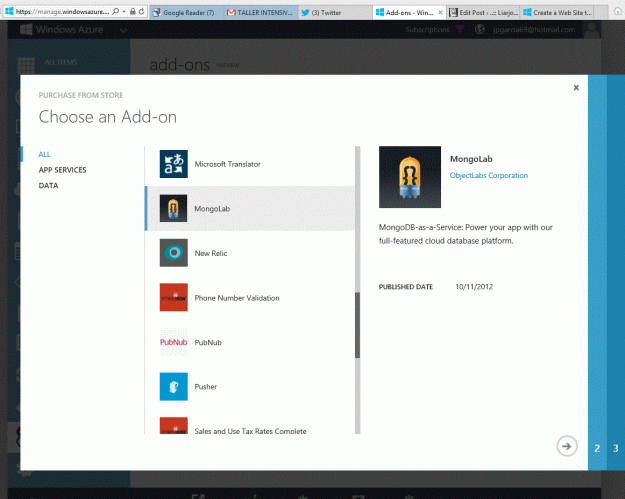Proceed with the next arrow button
The height and width of the screenshot is (499, 625).
[x=567, y=446]
